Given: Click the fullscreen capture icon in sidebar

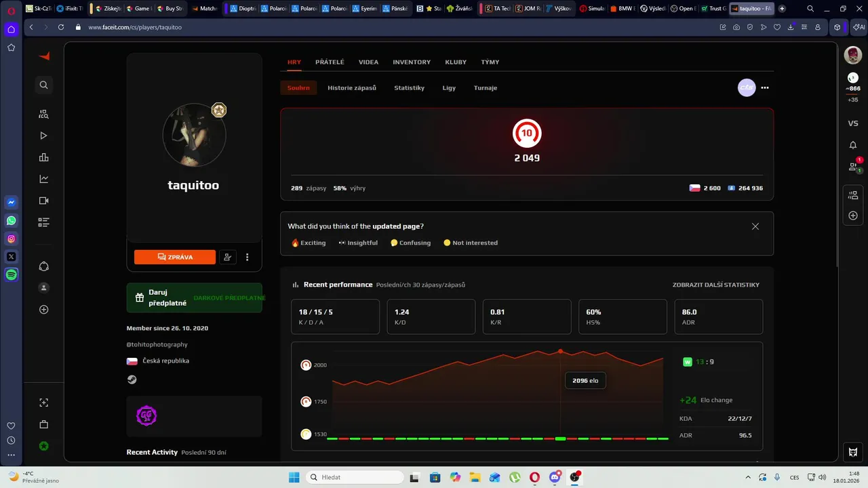Looking at the screenshot, I should [44, 403].
